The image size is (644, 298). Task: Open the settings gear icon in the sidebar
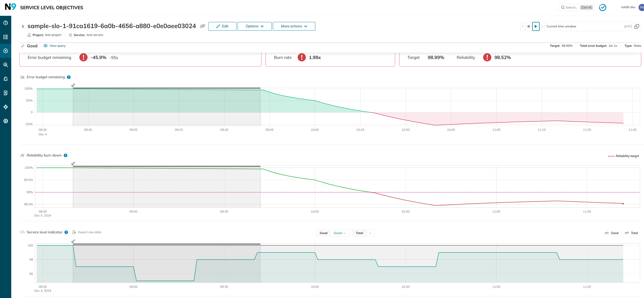[x=6, y=121]
